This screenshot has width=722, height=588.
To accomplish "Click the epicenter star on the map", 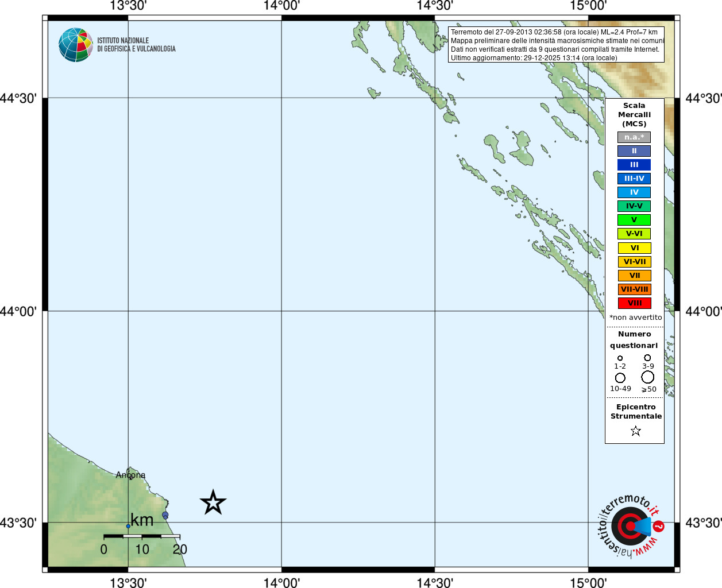I will pyautogui.click(x=213, y=503).
